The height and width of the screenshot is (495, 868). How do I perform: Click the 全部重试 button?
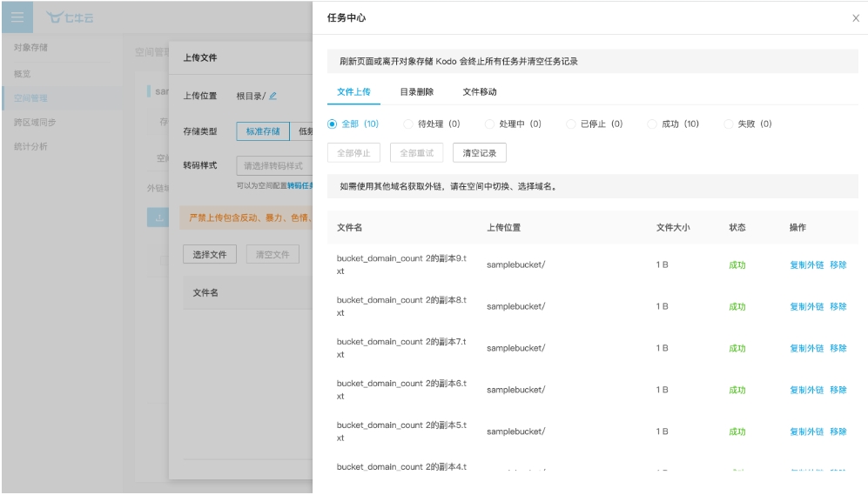pos(417,152)
